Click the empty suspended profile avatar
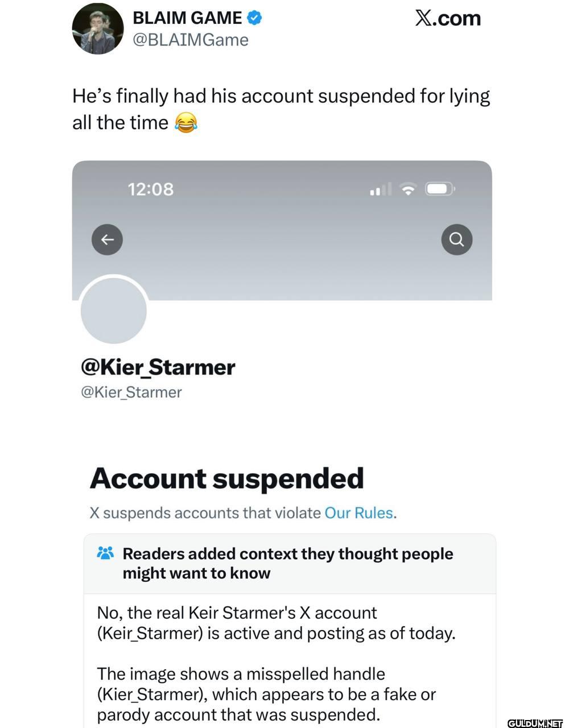Viewport: 565px width, 728px height. (x=114, y=311)
